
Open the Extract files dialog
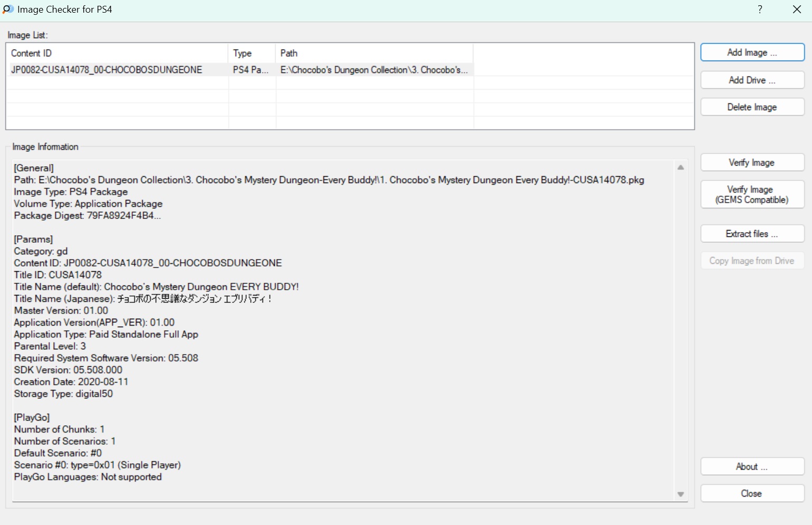pyautogui.click(x=752, y=234)
